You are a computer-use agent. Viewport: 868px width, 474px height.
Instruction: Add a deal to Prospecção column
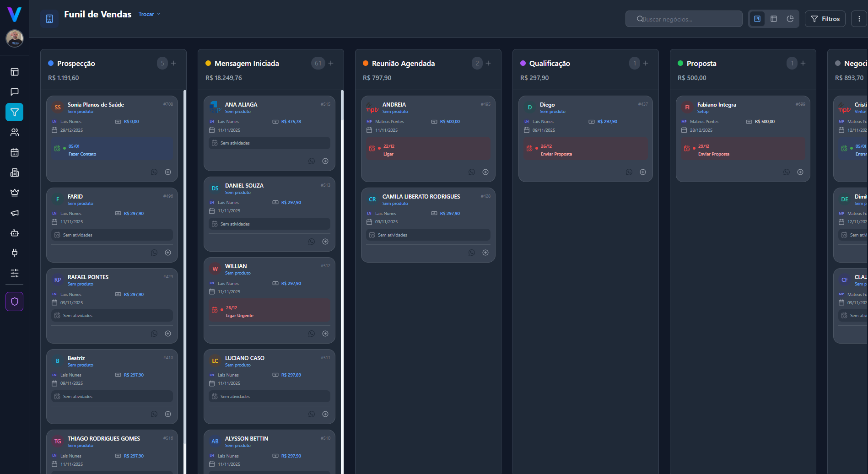pyautogui.click(x=173, y=63)
